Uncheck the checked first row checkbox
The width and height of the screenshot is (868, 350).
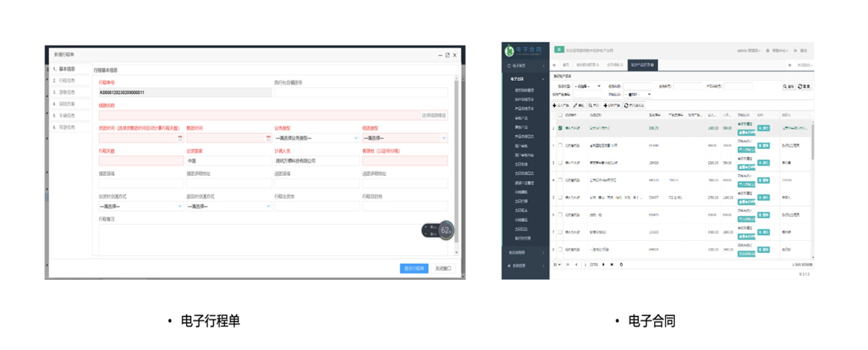pyautogui.click(x=560, y=128)
